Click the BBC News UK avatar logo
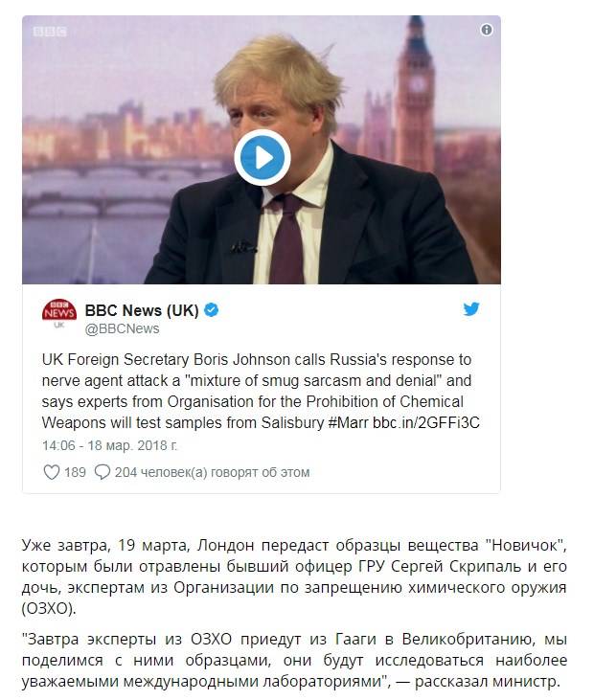This screenshot has width=594, height=700. [59, 313]
